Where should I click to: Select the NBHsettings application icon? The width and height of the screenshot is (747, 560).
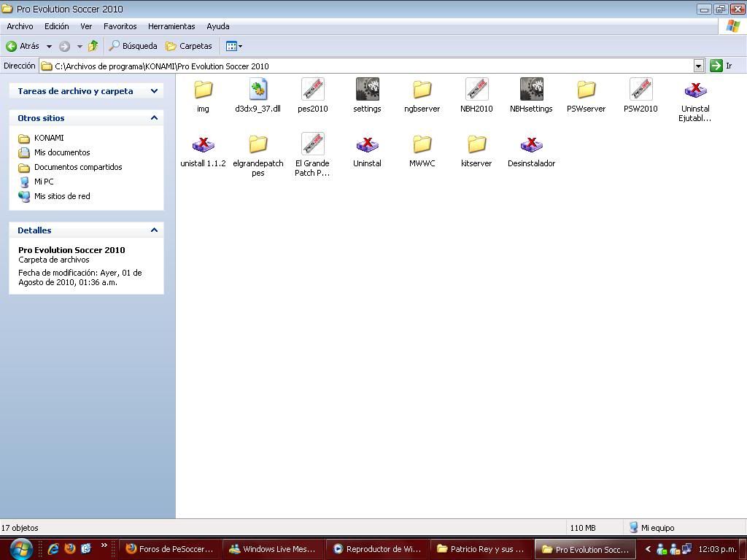pos(531,90)
